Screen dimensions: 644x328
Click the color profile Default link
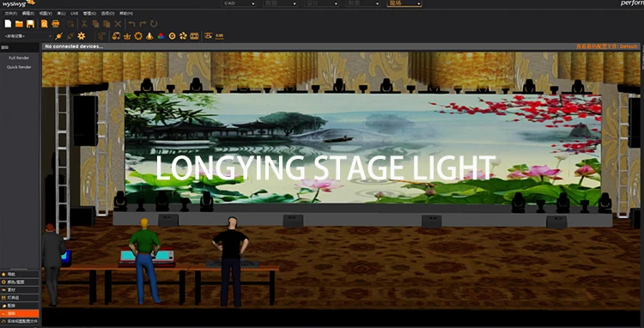click(606, 46)
